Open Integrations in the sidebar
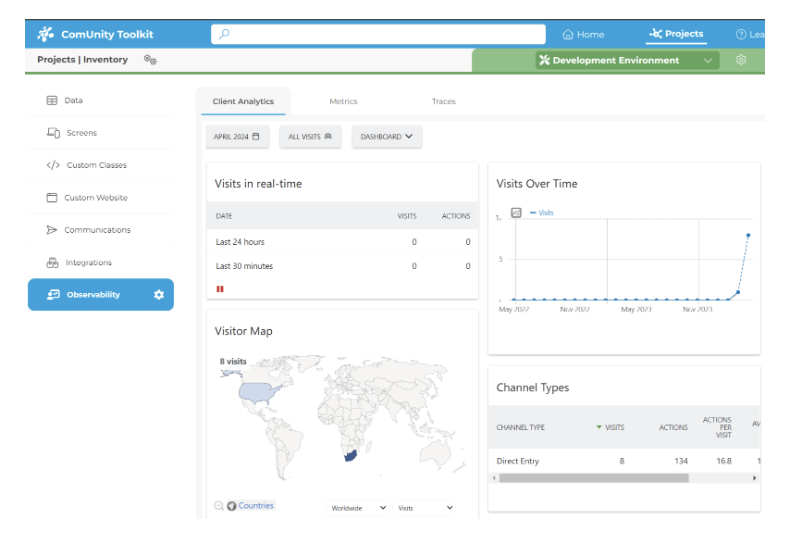The image size is (790, 538). tap(88, 263)
